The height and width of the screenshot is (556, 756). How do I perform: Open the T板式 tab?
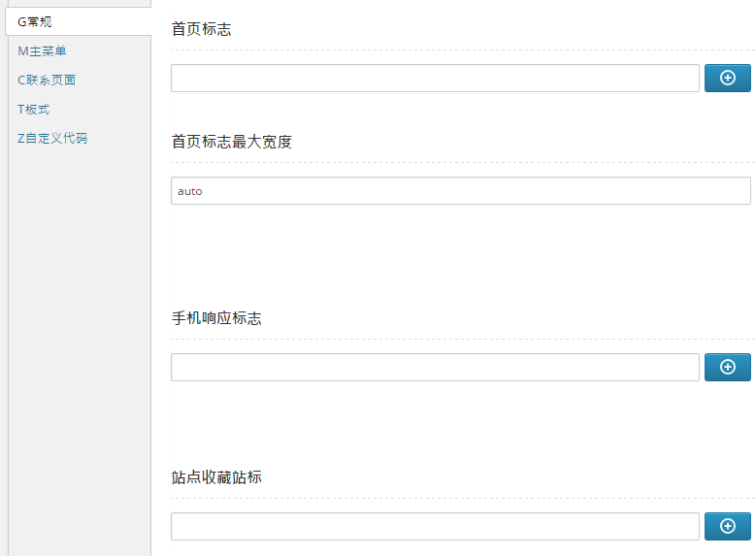[x=34, y=110]
